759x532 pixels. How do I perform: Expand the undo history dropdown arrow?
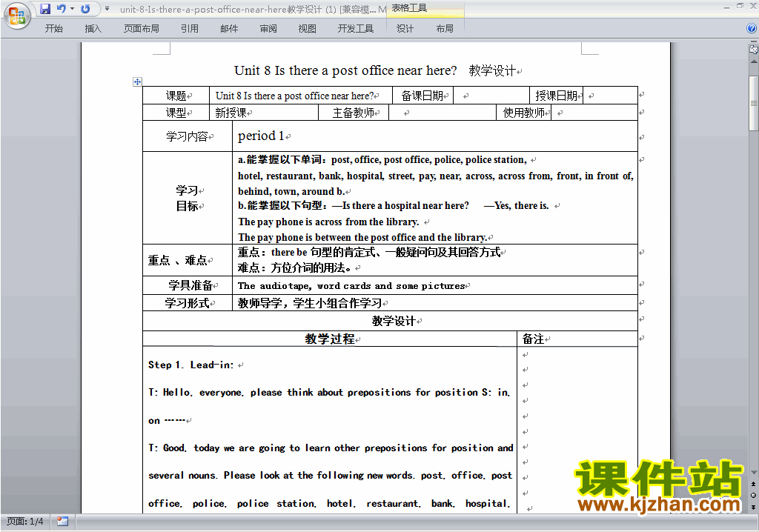coord(72,9)
